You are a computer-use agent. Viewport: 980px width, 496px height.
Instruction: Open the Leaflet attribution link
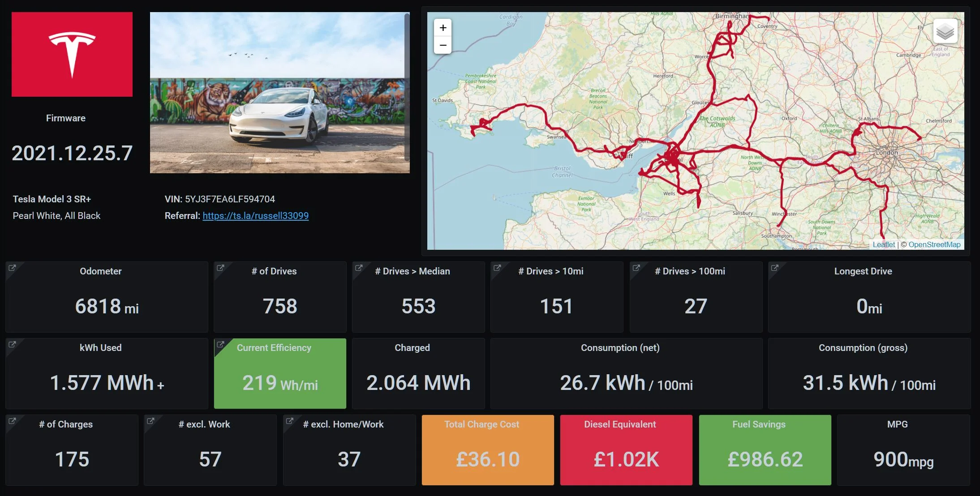pyautogui.click(x=884, y=244)
